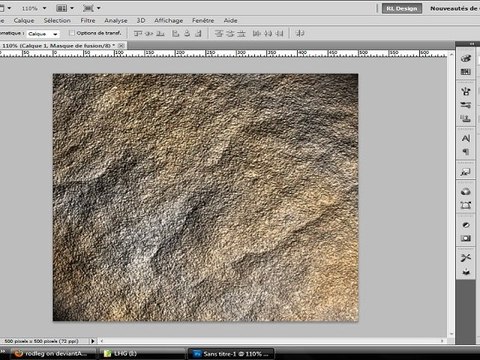Enable the 'Options de transf.' checkbox
480x360 pixels.
[71, 33]
